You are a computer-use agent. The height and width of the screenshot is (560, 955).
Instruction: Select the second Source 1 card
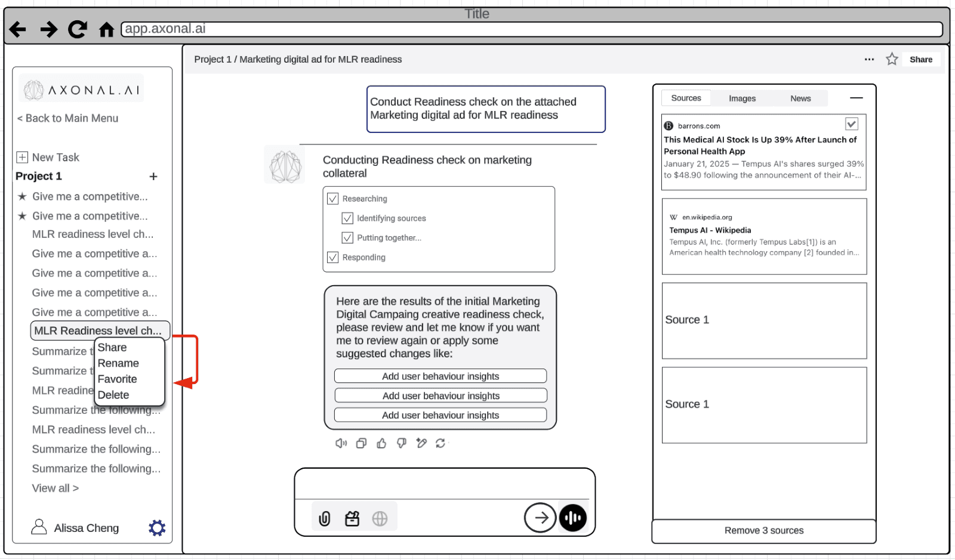coord(764,405)
